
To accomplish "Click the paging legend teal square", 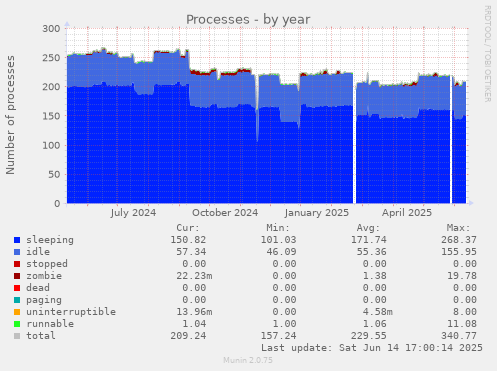I will (x=17, y=300).
